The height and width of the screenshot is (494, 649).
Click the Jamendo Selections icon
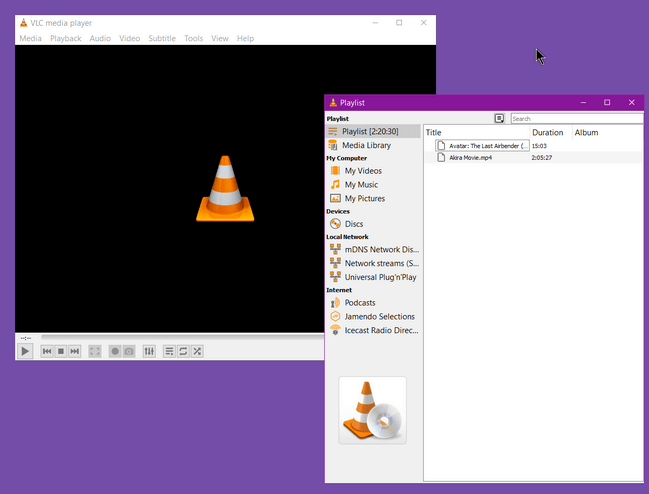coord(335,317)
